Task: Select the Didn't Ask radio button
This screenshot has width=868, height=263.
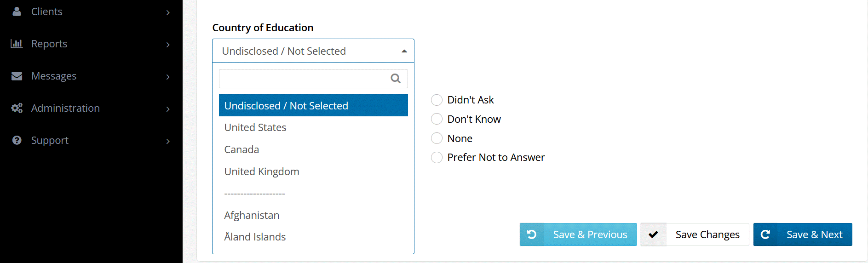Action: (x=437, y=100)
